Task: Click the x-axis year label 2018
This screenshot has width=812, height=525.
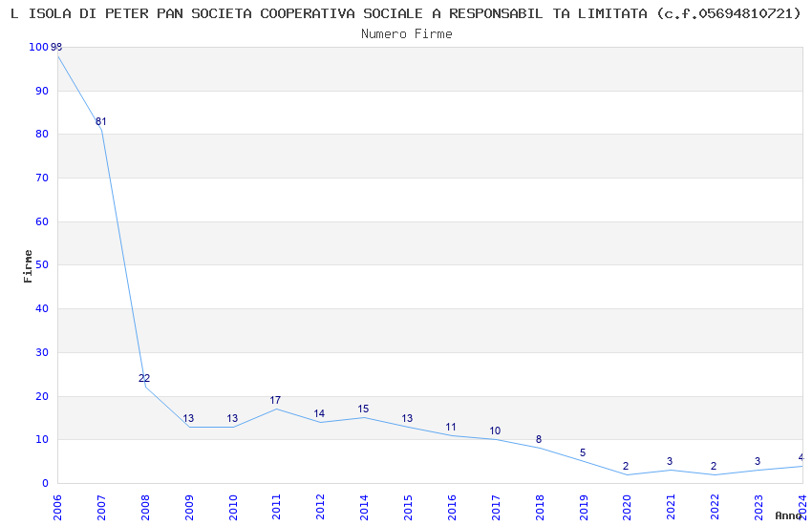Action: pyautogui.click(x=539, y=508)
